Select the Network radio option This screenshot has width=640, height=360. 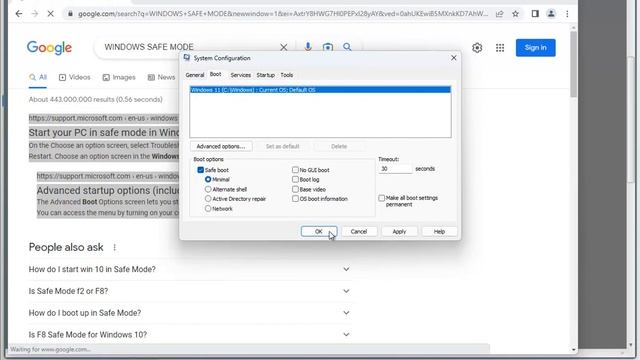(208, 209)
